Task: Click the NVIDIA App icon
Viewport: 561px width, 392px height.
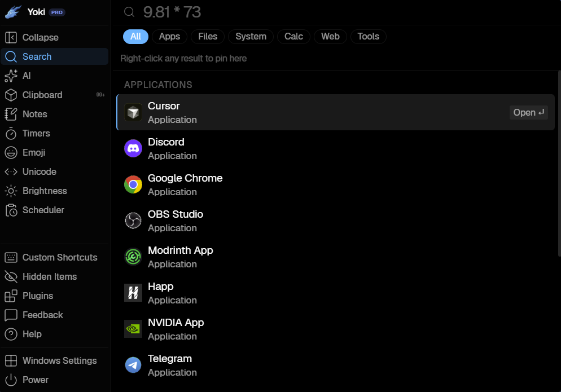Action: [x=133, y=329]
